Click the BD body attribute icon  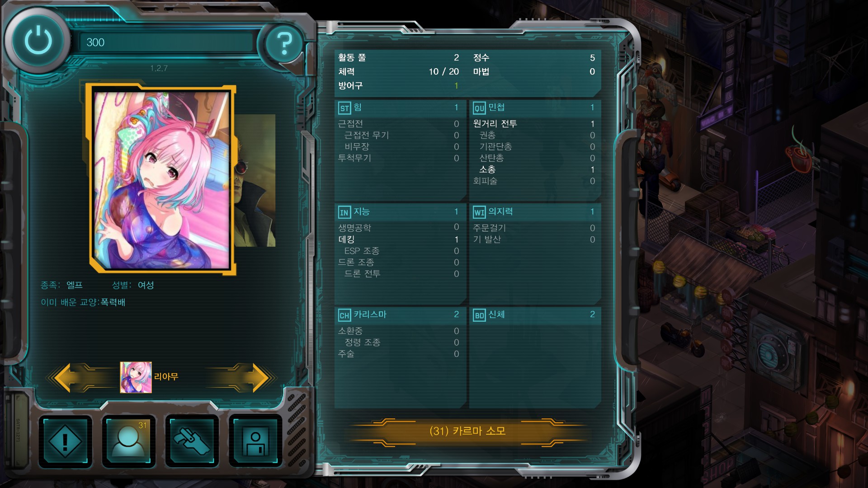(479, 315)
